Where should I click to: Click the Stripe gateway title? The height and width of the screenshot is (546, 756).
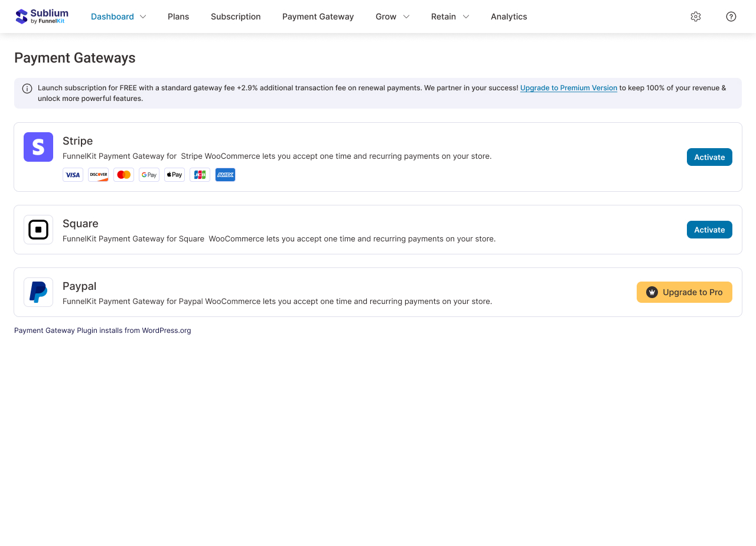click(78, 141)
